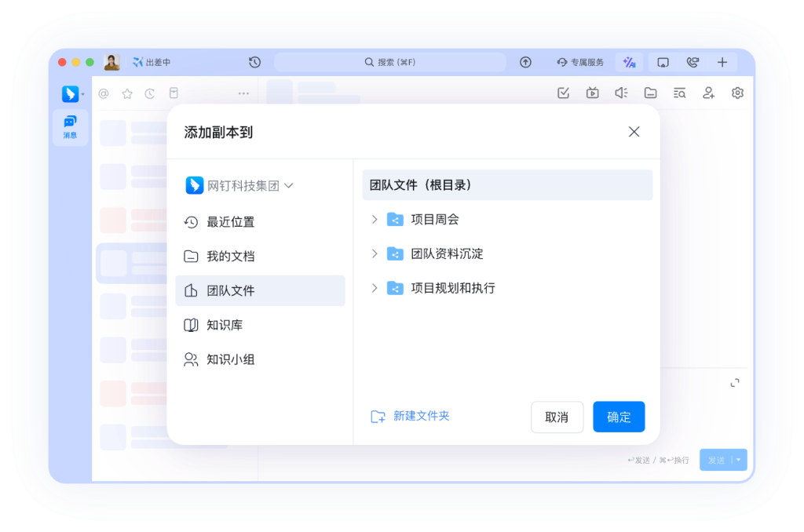The width and height of the screenshot is (804, 532).
Task: Open 专属服务 with the headset icon
Action: (579, 62)
